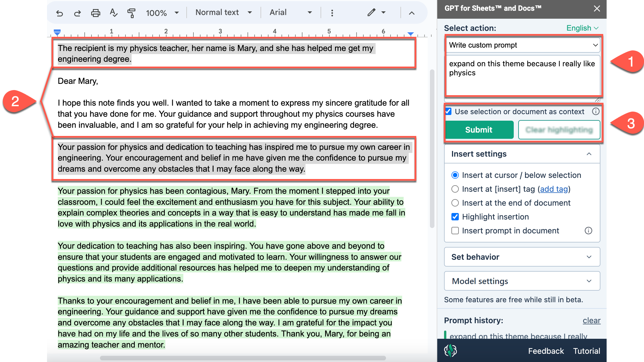Click the Spelling and grammar check icon
Image resolution: width=644 pixels, height=362 pixels.
pos(113,13)
